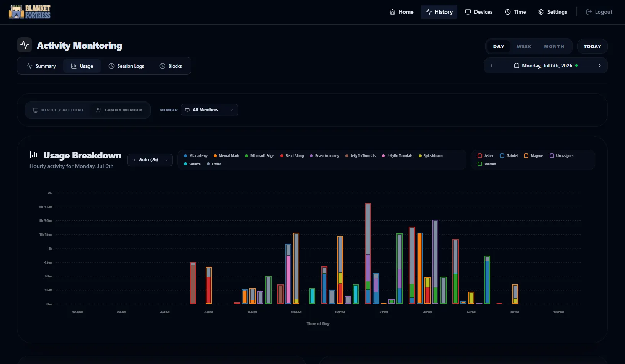This screenshot has height=364, width=625.
Task: Open the History nav item
Action: (439, 12)
